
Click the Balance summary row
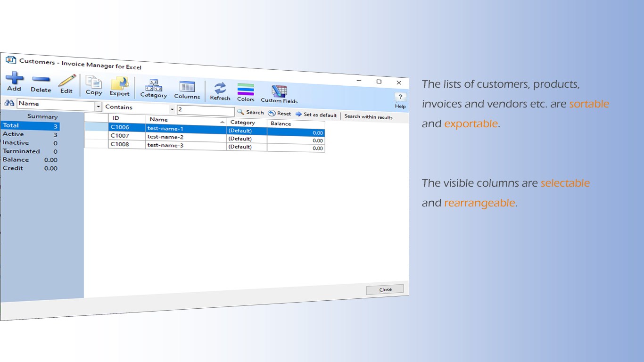click(x=30, y=160)
